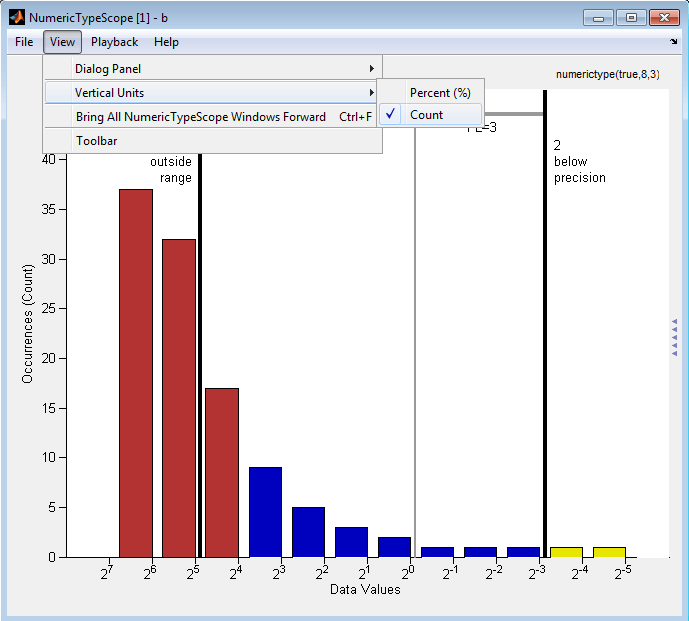689x621 pixels.
Task: Click the 'outside range' label
Action: (x=171, y=170)
